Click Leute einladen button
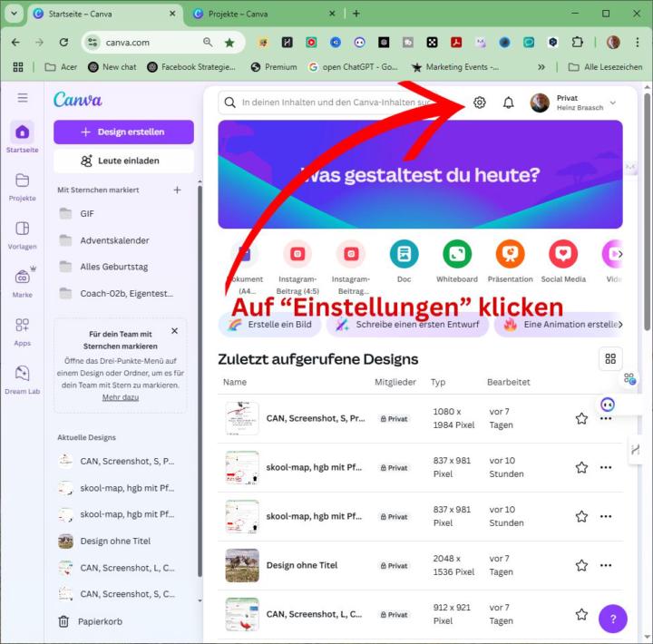The width and height of the screenshot is (653, 644). tap(123, 161)
